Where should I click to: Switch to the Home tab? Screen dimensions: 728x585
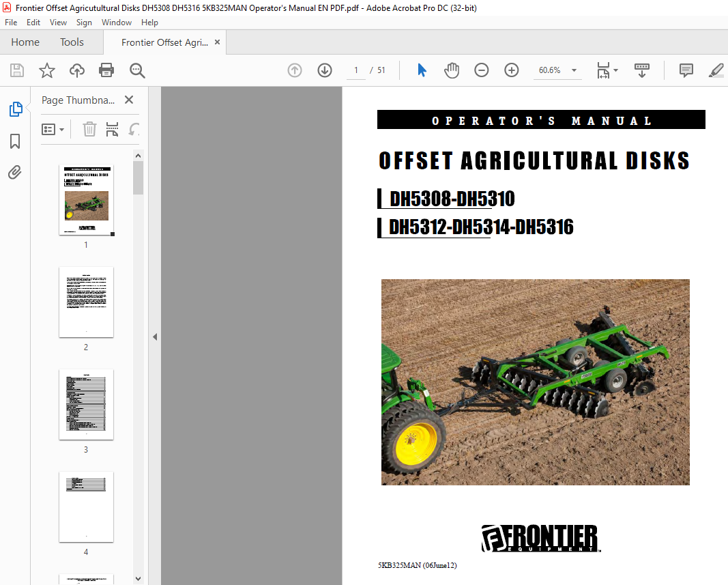pos(25,42)
